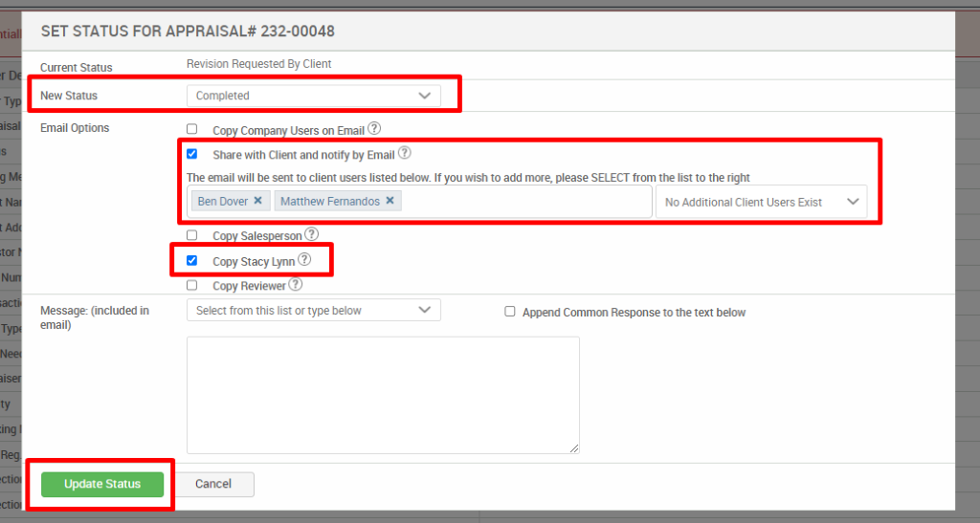Remove Ben Dover from recipient list
Screen dimensions: 980x523
point(257,202)
